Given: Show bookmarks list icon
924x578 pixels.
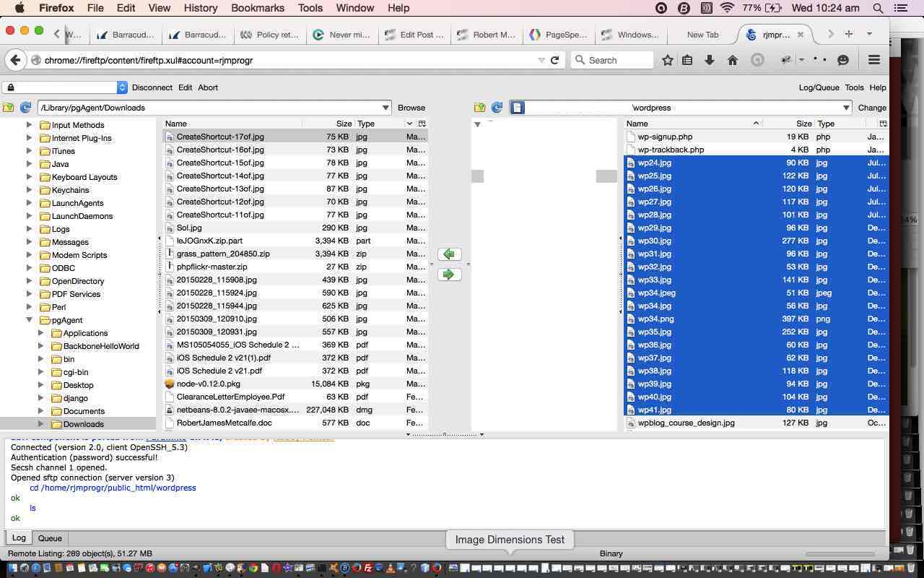Looking at the screenshot, I should (x=687, y=60).
